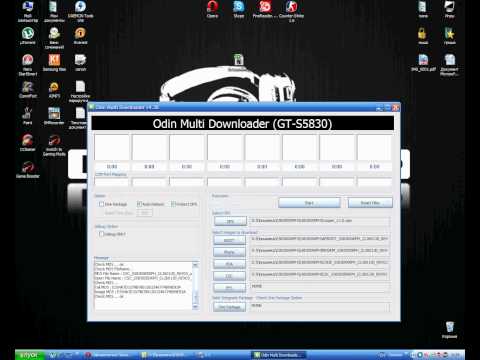Launch DAEMON Tools Lite from desktop

click(x=80, y=11)
